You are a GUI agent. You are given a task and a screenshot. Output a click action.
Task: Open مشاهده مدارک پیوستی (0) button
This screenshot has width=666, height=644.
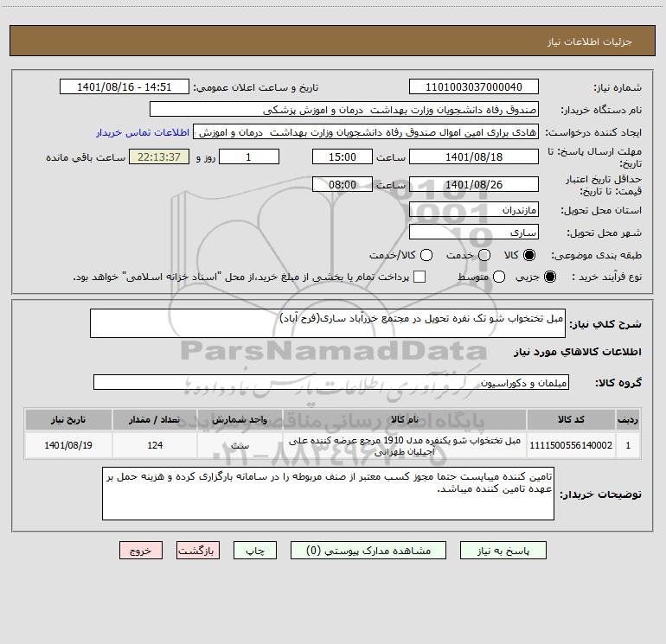368,551
